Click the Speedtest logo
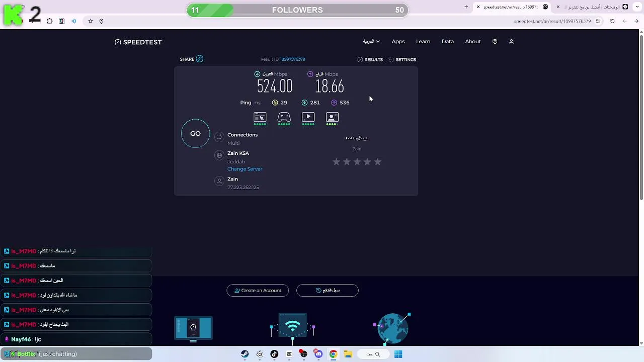The width and height of the screenshot is (644, 362). point(138,42)
